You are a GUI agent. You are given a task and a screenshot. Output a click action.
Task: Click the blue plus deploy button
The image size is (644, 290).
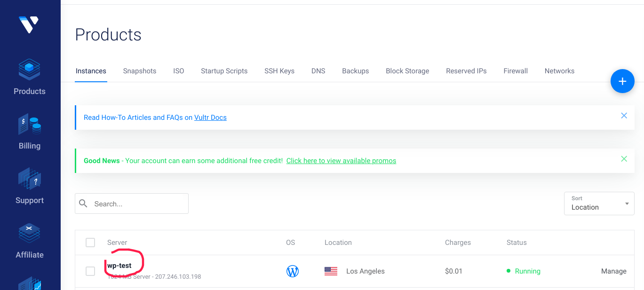pyautogui.click(x=622, y=81)
